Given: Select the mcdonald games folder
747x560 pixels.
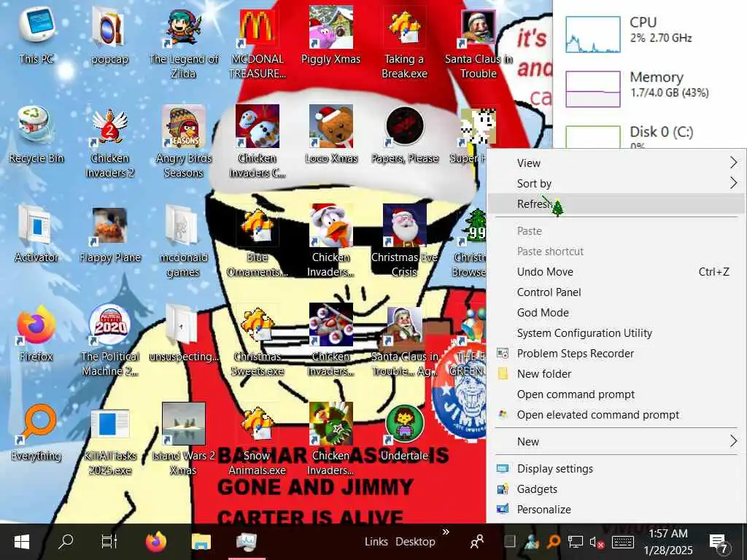Looking at the screenshot, I should pos(183,241).
